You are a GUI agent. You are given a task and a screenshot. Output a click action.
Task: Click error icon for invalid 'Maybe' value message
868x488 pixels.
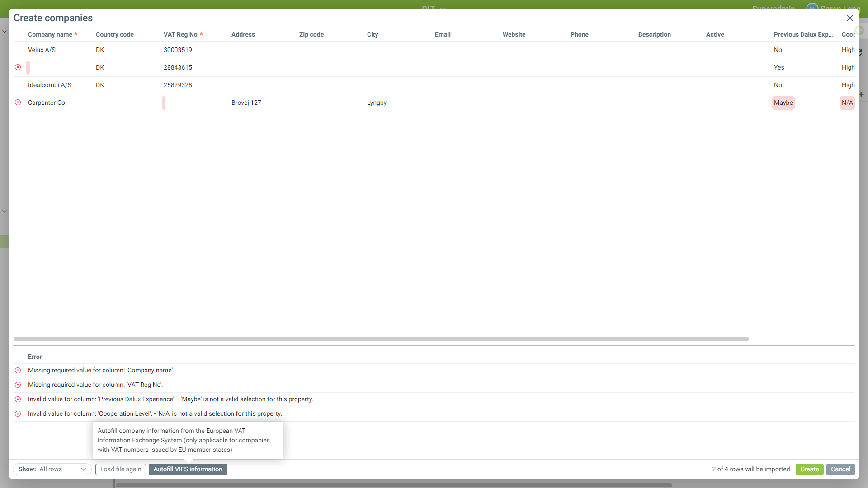tap(18, 399)
